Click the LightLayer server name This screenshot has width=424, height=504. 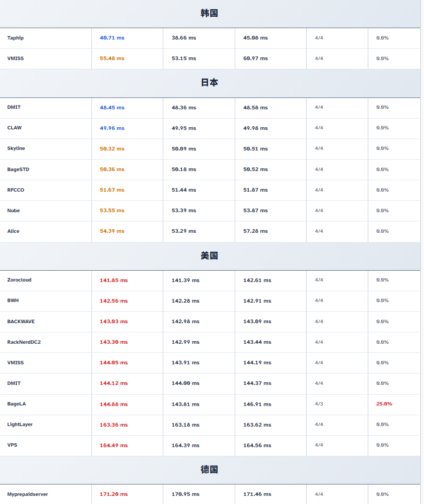point(20,424)
